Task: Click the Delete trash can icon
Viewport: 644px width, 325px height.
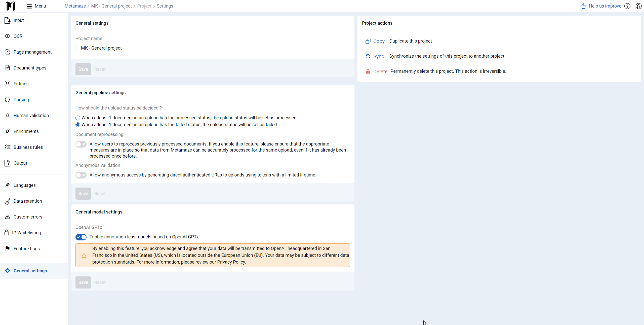Action: (x=368, y=71)
